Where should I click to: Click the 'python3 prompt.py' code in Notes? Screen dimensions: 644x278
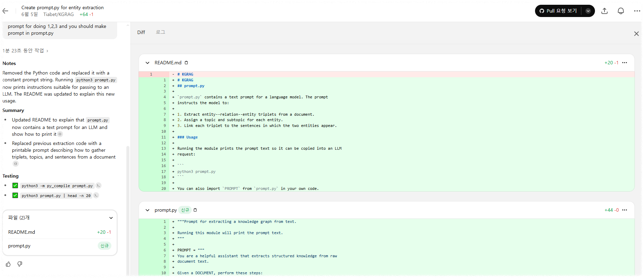pos(96,80)
